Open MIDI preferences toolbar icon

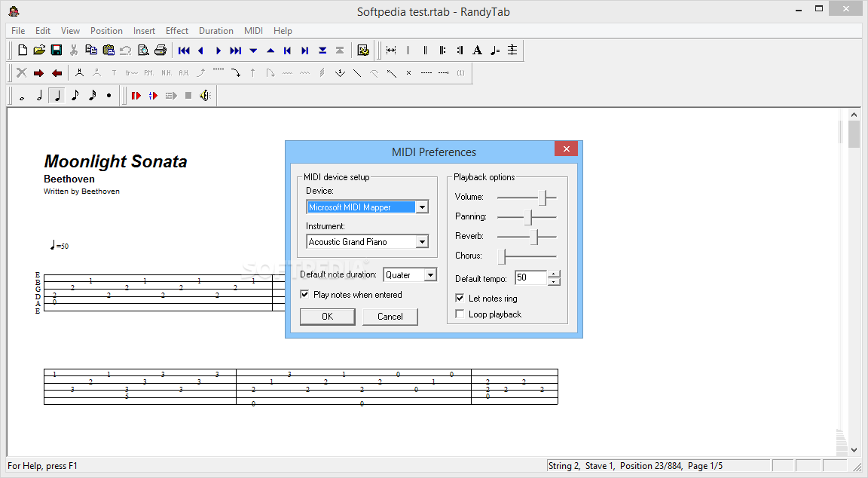[363, 51]
